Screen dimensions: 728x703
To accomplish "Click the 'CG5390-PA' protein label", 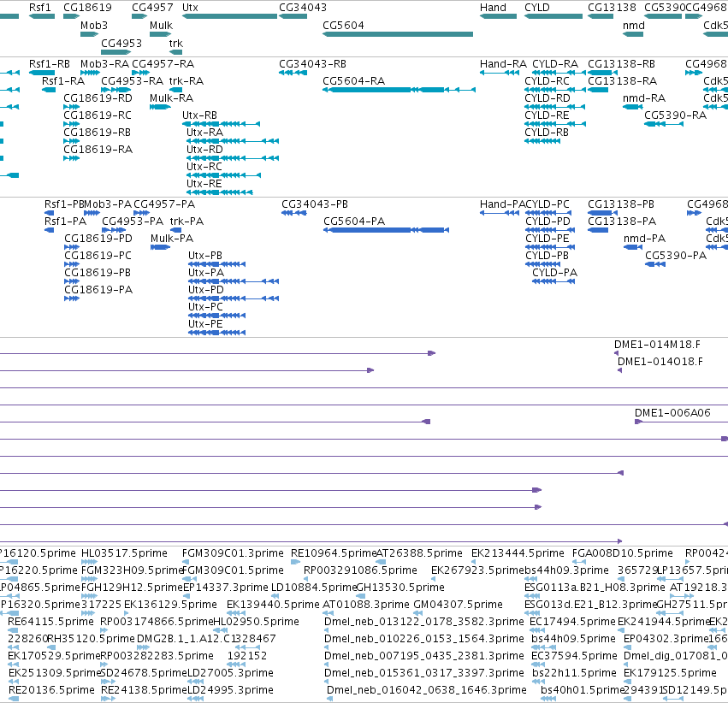I will tap(676, 257).
